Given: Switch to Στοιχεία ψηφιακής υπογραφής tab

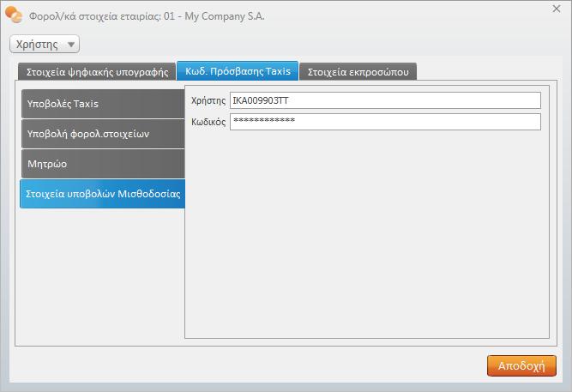Looking at the screenshot, I should click(x=97, y=72).
